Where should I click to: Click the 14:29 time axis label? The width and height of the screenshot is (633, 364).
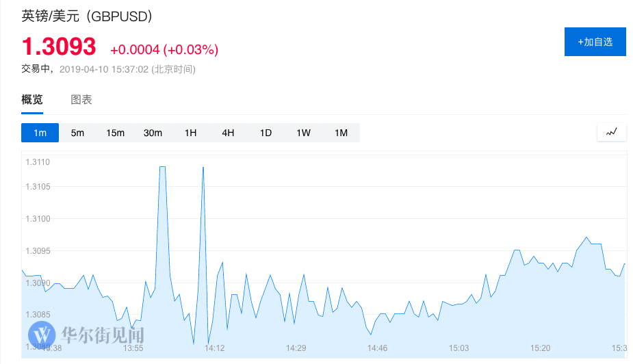[x=296, y=348]
